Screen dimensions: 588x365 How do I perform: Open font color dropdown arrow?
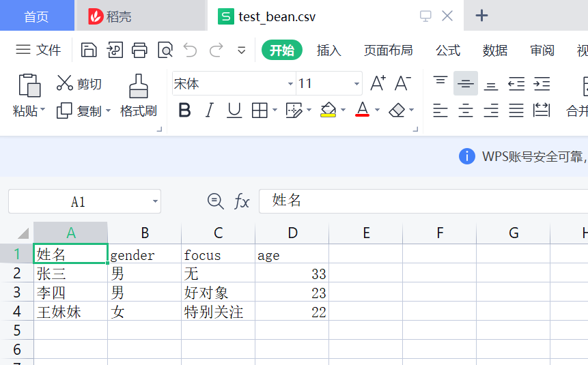click(x=377, y=110)
